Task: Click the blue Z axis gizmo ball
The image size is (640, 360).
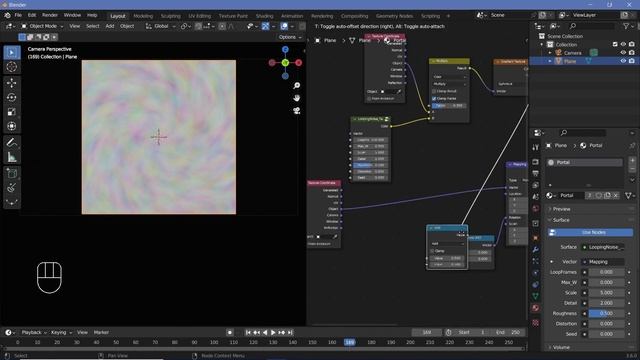Action: pyautogui.click(x=285, y=49)
